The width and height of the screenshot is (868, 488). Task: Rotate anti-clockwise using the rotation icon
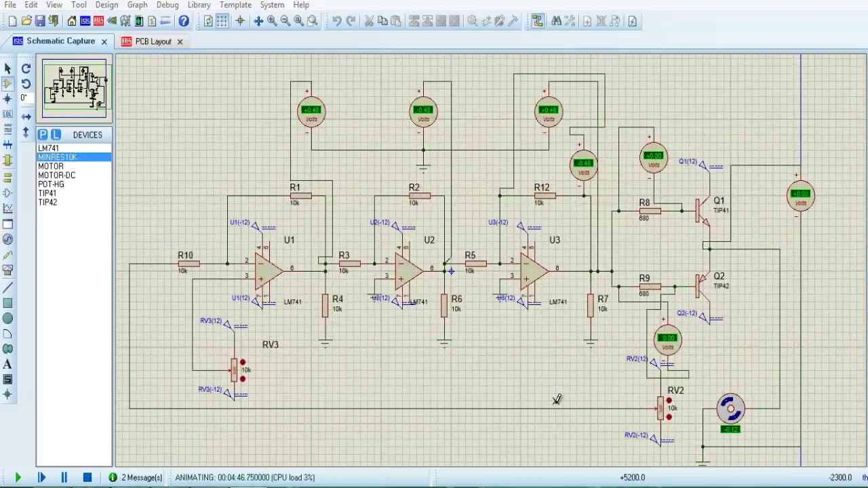[x=26, y=83]
